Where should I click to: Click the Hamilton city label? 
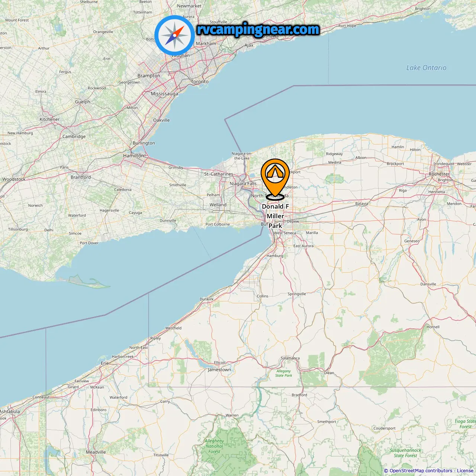[x=134, y=155]
